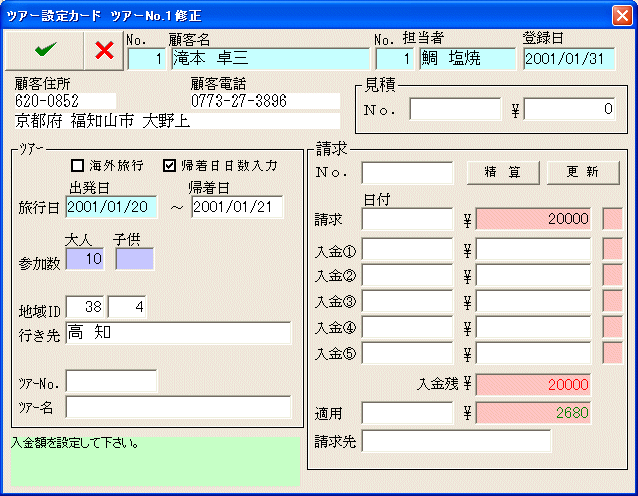The width and height of the screenshot is (638, 496).
Task: Click the pink box beside 入金① amount
Action: [612, 248]
